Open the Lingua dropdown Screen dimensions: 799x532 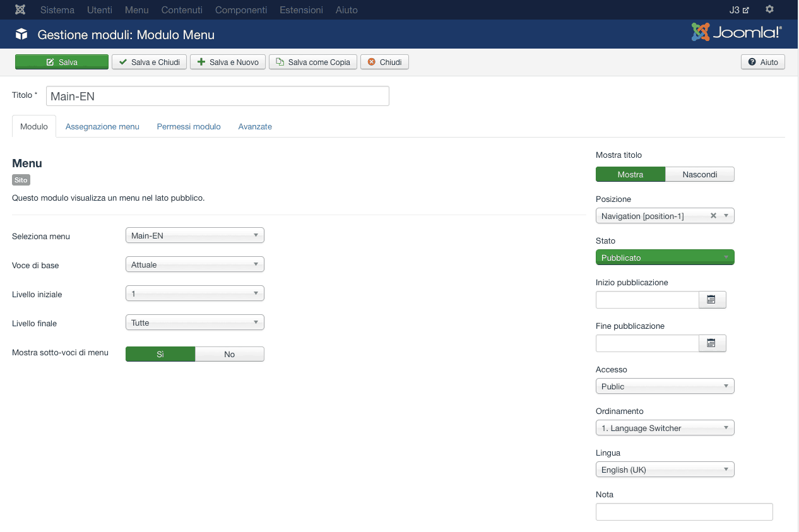coord(665,470)
